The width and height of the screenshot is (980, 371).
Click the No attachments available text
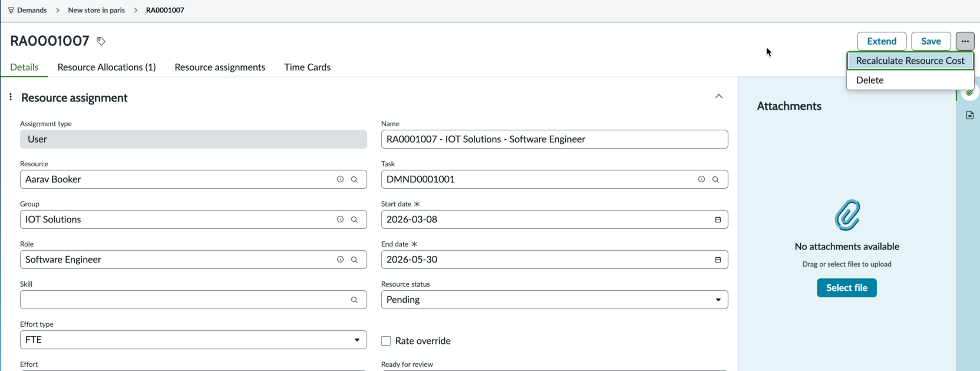[847, 247]
